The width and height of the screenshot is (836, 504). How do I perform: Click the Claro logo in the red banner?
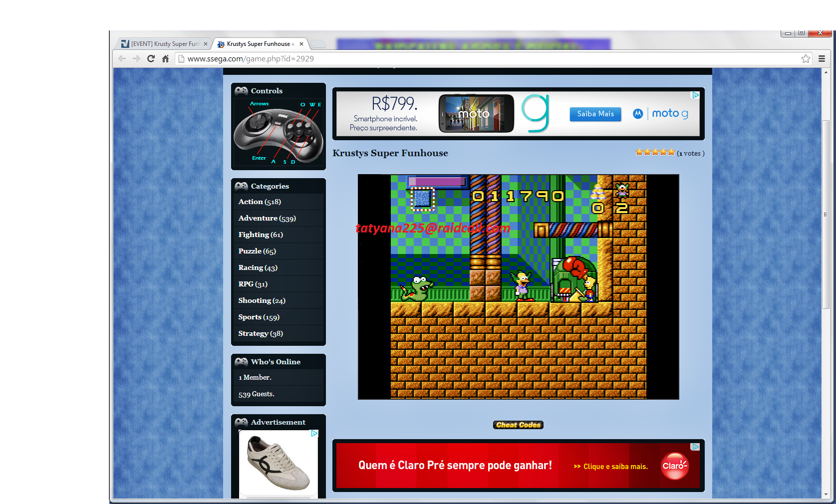(675, 466)
